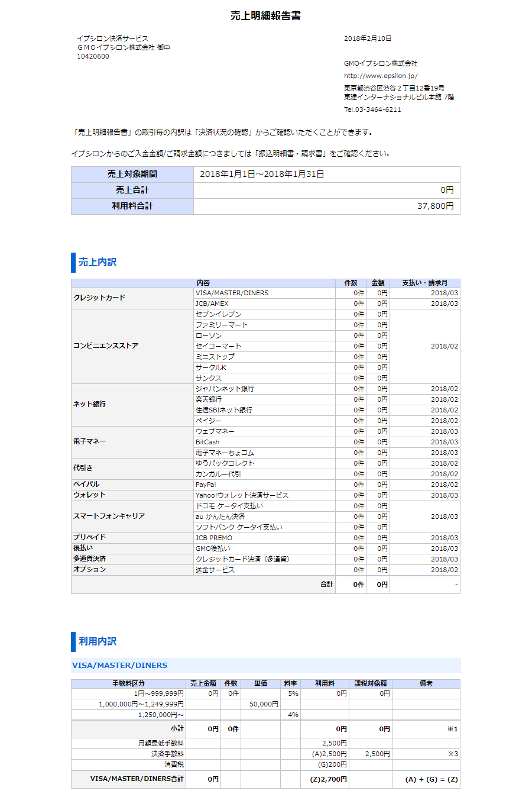Click the (G)200円 consumption tax cell
Screen dimensions: 532x794
click(325, 765)
